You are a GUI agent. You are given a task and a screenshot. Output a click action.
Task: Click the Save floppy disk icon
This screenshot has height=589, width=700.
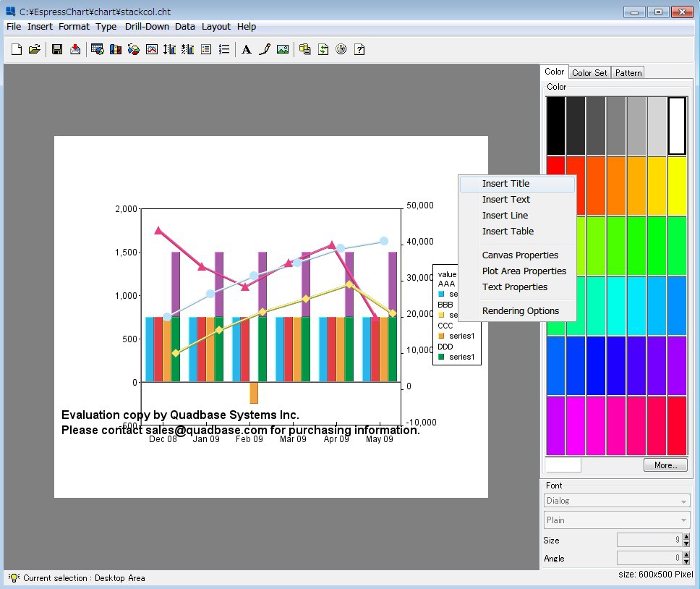point(57,49)
